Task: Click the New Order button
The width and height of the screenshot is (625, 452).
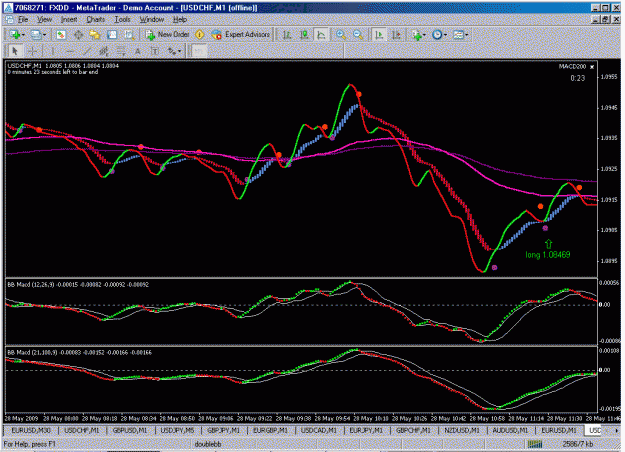Action: pyautogui.click(x=167, y=35)
